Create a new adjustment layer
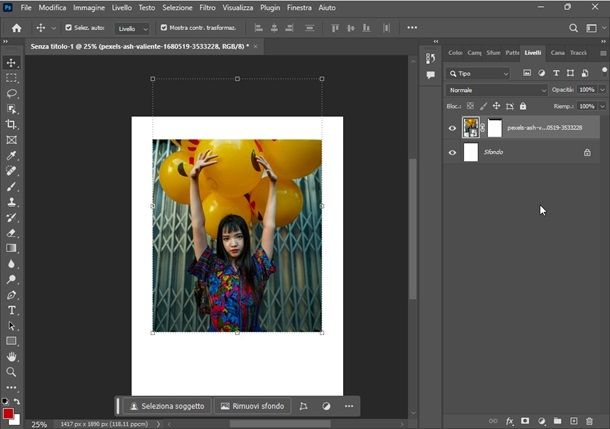Viewport: 610px width, 429px height. coord(541,421)
